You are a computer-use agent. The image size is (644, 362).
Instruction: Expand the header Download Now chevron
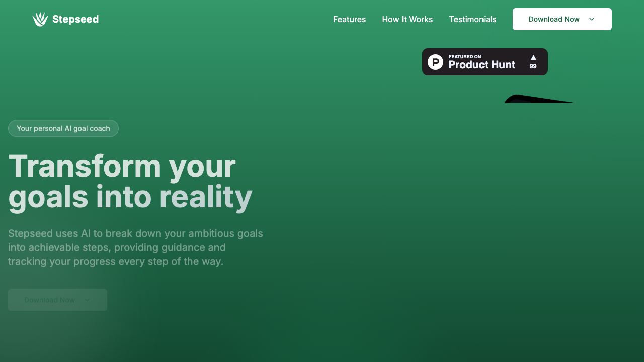[592, 19]
